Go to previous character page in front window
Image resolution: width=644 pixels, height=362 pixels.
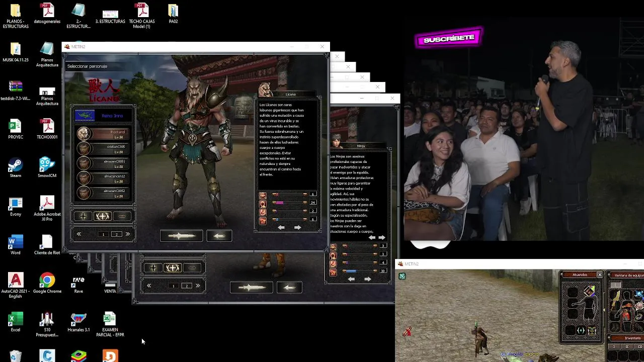(x=79, y=234)
